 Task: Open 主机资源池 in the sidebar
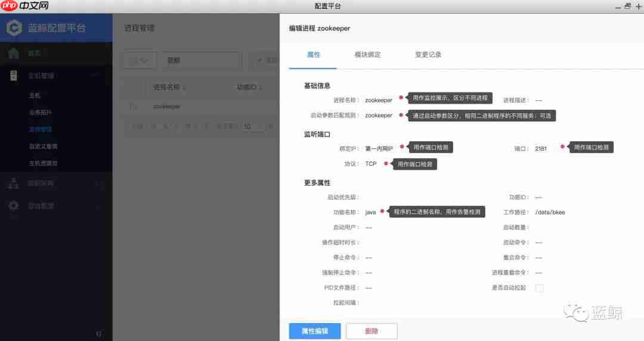pos(43,163)
